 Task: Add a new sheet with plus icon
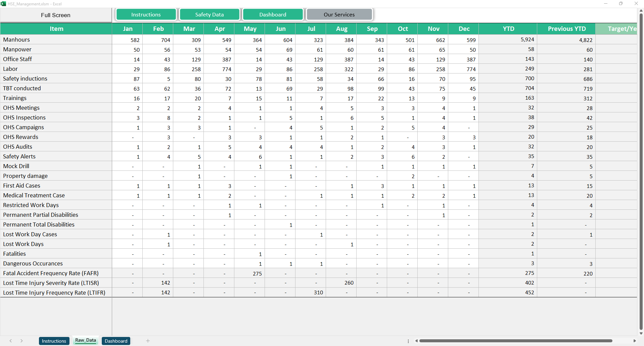click(148, 341)
